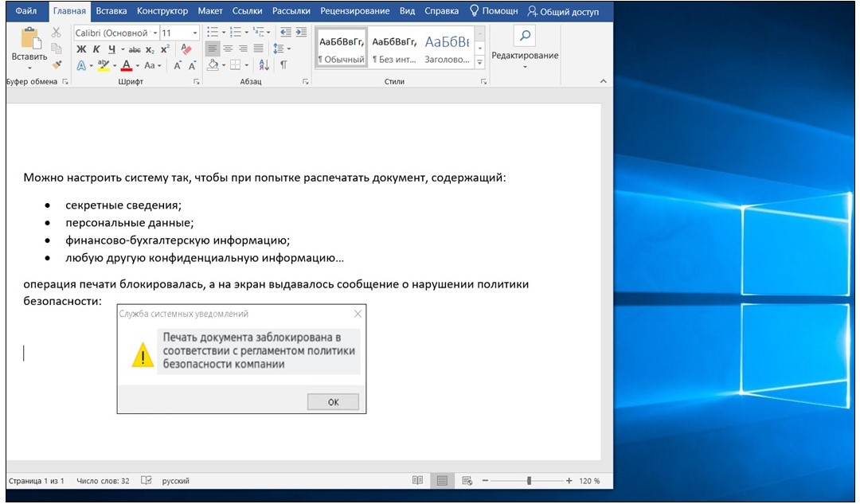860x504 pixels.
Task: Switch to the Макет tab
Action: [x=210, y=11]
